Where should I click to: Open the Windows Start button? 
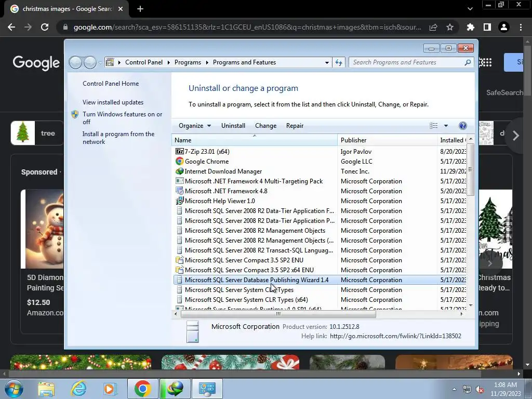[x=14, y=389]
